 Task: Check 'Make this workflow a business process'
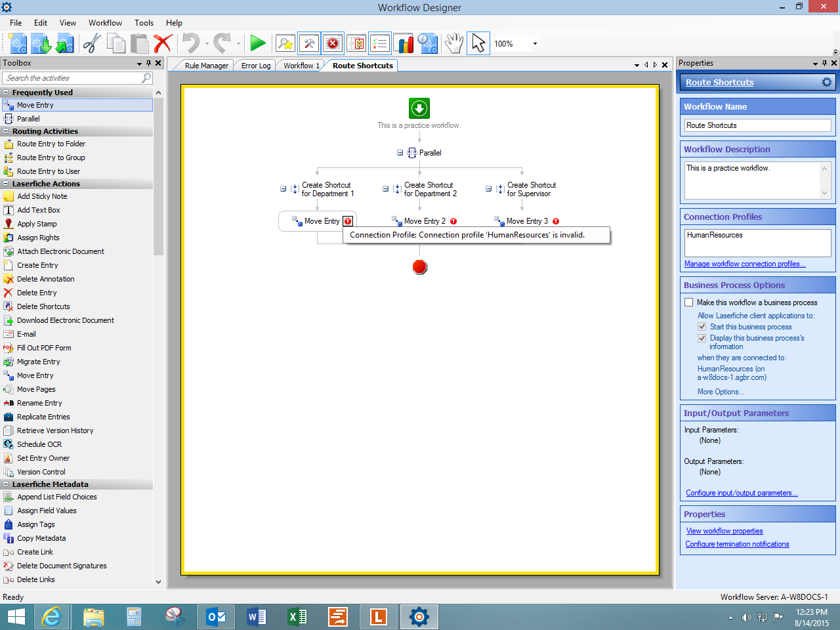pos(689,303)
